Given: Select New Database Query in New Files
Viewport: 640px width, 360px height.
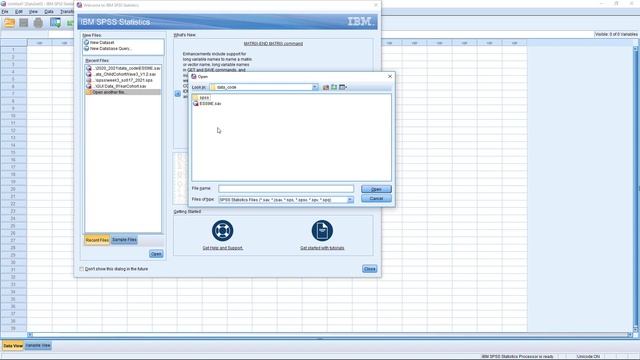Looking at the screenshot, I should point(108,49).
